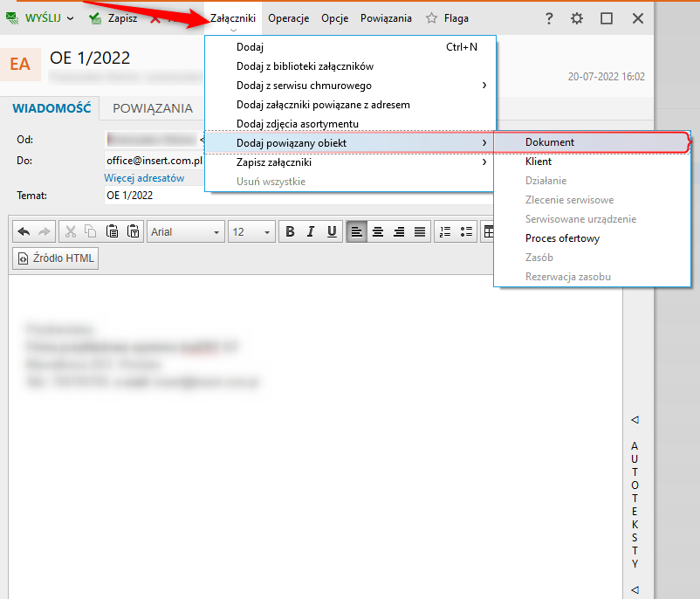Select Dodaj z biblioteki załączników
The image size is (700, 599).
coord(351,66)
